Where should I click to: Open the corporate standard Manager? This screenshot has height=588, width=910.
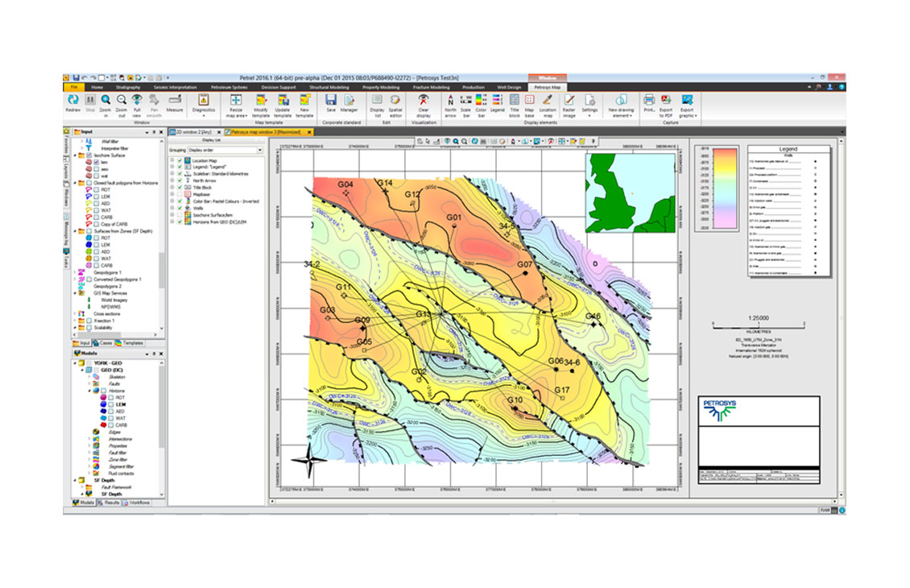point(349,103)
